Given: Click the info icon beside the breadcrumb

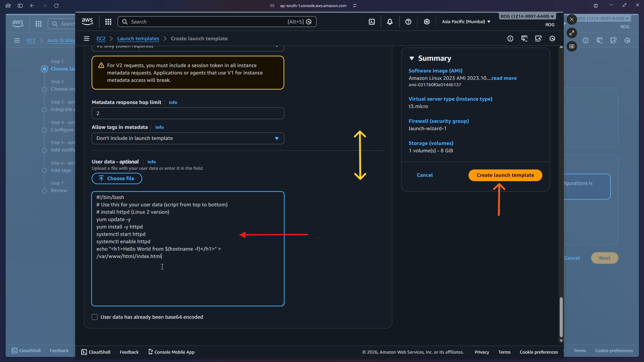Looking at the screenshot, I should [x=510, y=39].
